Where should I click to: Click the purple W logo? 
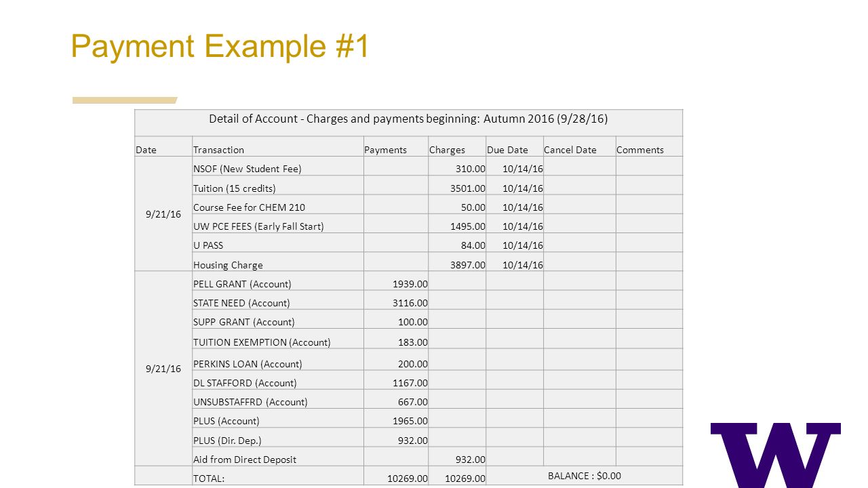775,455
